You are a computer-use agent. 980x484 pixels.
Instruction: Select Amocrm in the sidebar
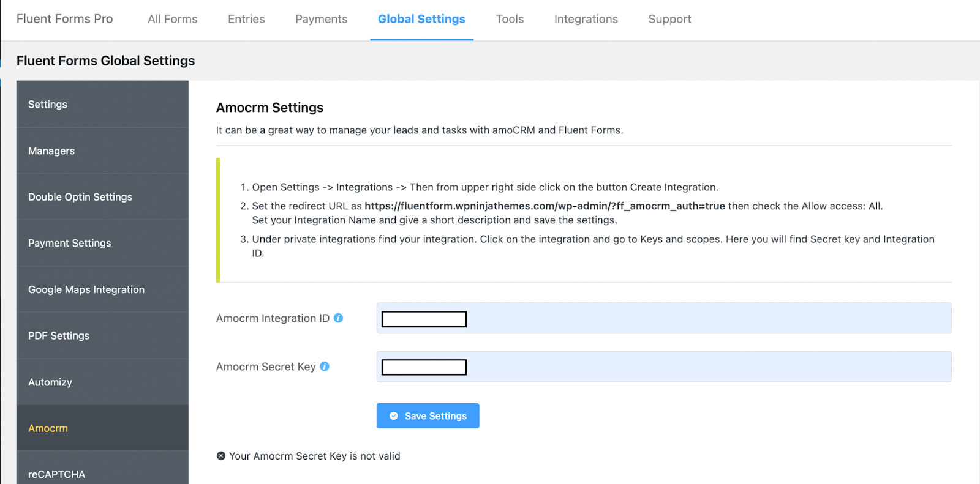point(102,428)
